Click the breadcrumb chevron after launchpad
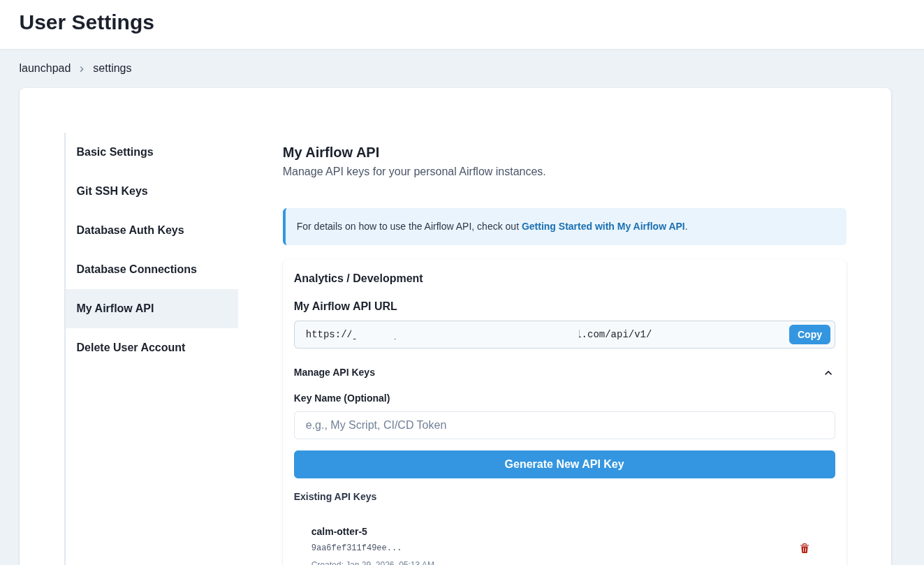This screenshot has width=924, height=565. [82, 68]
